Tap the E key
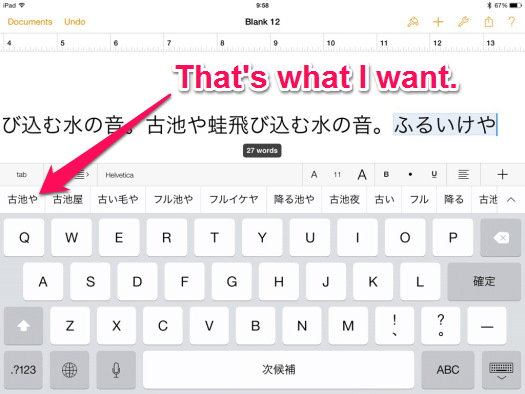 pyautogui.click(x=119, y=238)
